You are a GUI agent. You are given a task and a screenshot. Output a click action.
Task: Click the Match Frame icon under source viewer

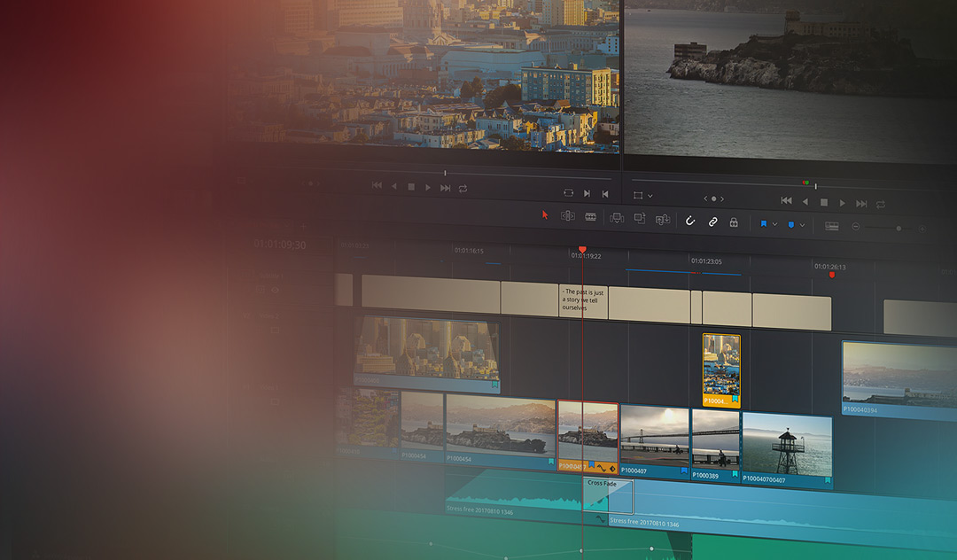[568, 193]
